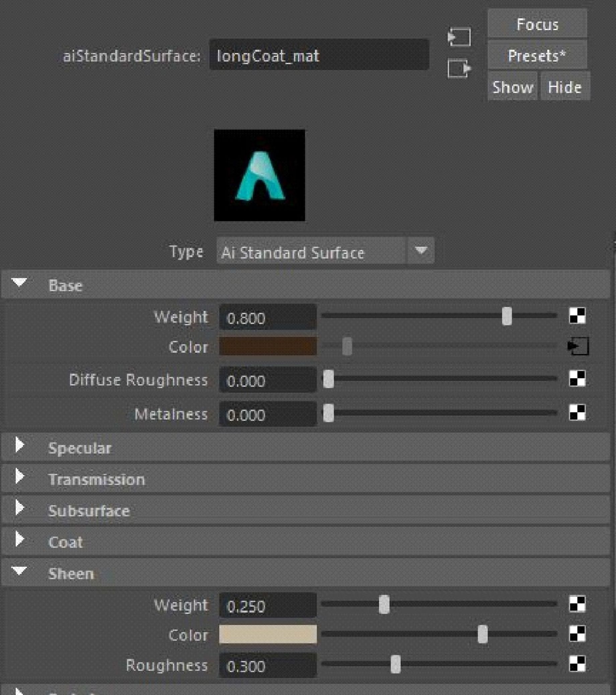
Task: Click the Show button
Action: click(x=513, y=87)
